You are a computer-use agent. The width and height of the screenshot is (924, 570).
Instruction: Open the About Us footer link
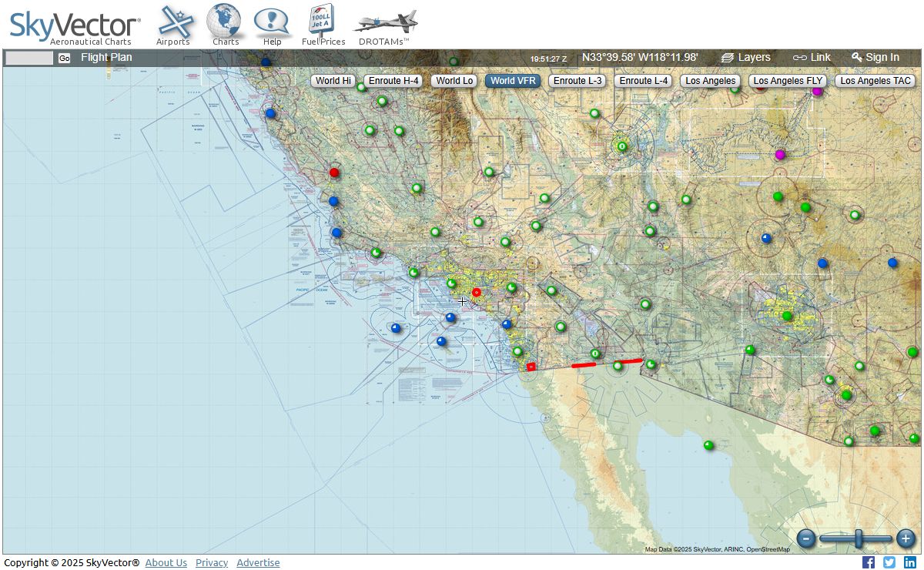coord(166,563)
